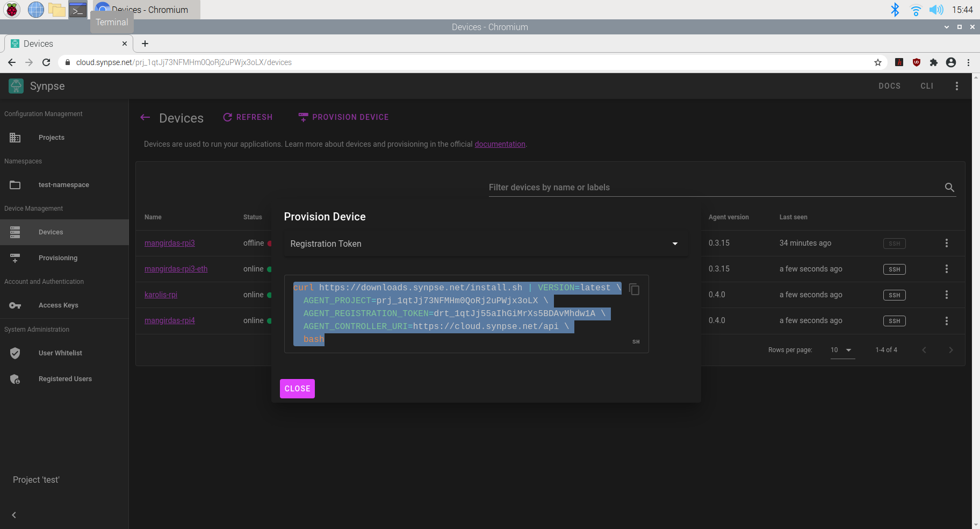980x529 pixels.
Task: Open the rows per page dropdown
Action: pyautogui.click(x=842, y=350)
